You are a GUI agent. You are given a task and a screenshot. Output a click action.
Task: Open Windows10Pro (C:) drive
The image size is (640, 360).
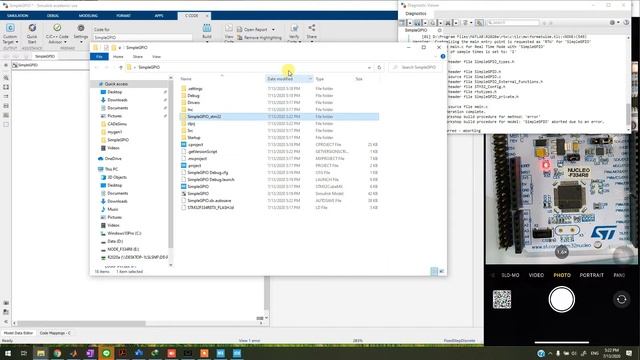124,233
